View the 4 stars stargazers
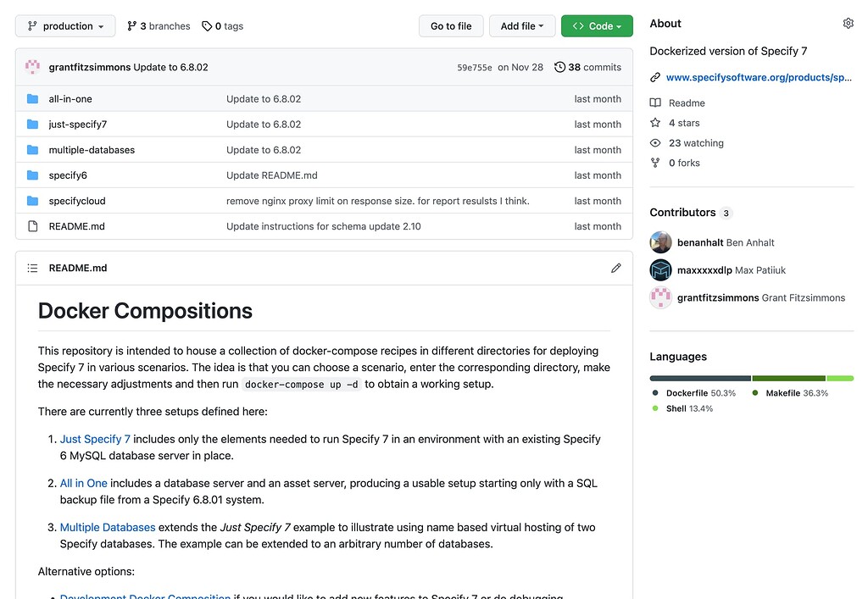Screen dimensions: 868x599 tap(684, 124)
